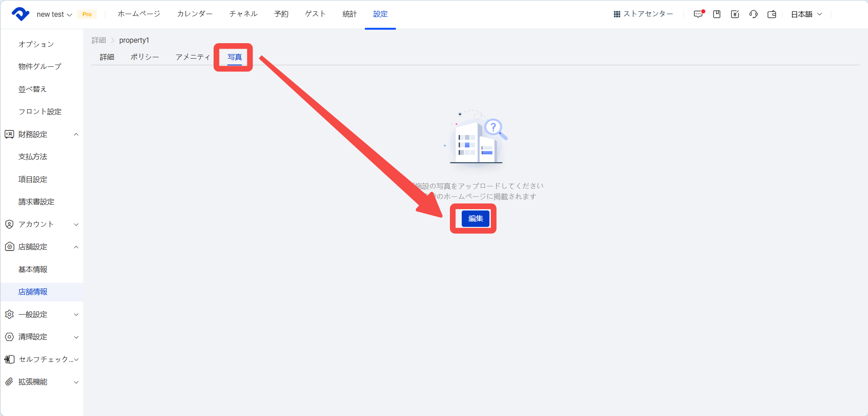Click the 詳細 breadcrumb link
The image size is (868, 416).
tap(99, 40)
